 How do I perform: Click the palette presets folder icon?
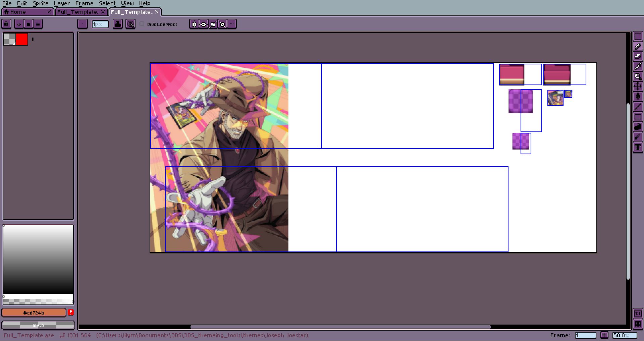pos(29,24)
